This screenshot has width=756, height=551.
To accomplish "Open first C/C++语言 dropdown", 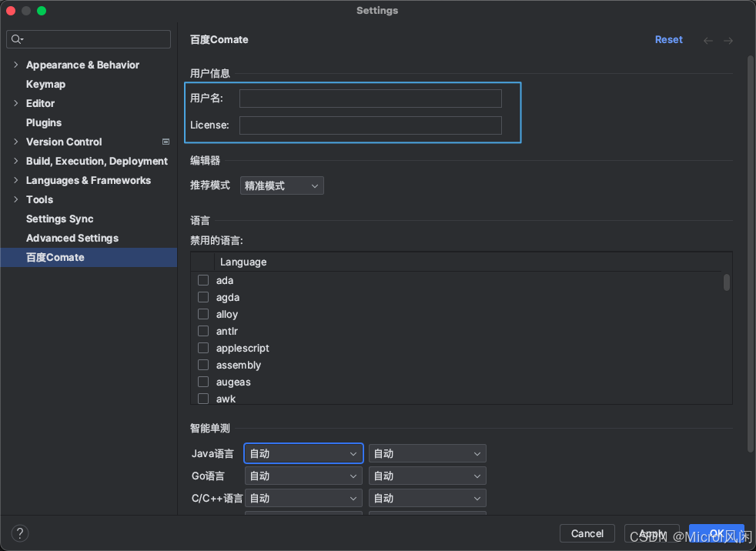I will click(x=304, y=498).
